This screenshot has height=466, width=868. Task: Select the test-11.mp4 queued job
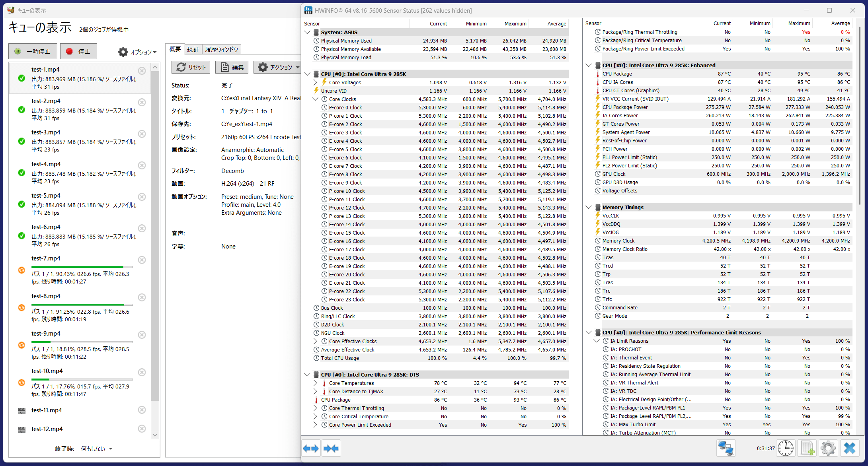coord(47,410)
